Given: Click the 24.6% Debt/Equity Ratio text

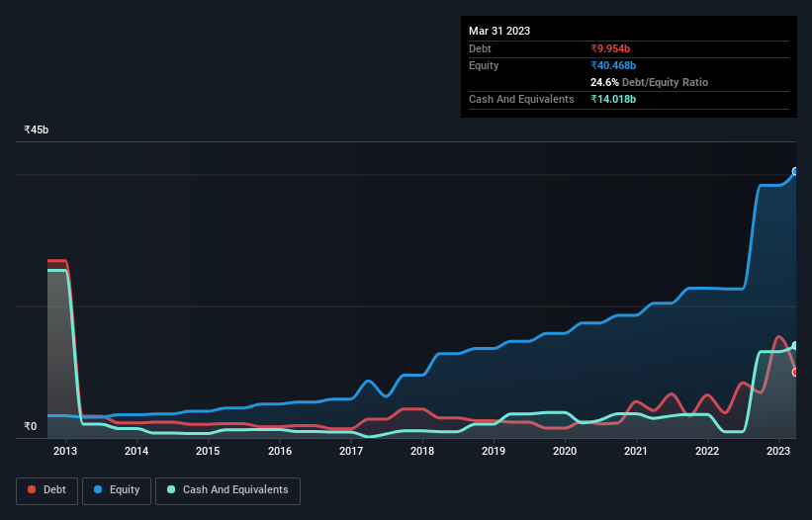Looking at the screenshot, I should click(649, 82).
